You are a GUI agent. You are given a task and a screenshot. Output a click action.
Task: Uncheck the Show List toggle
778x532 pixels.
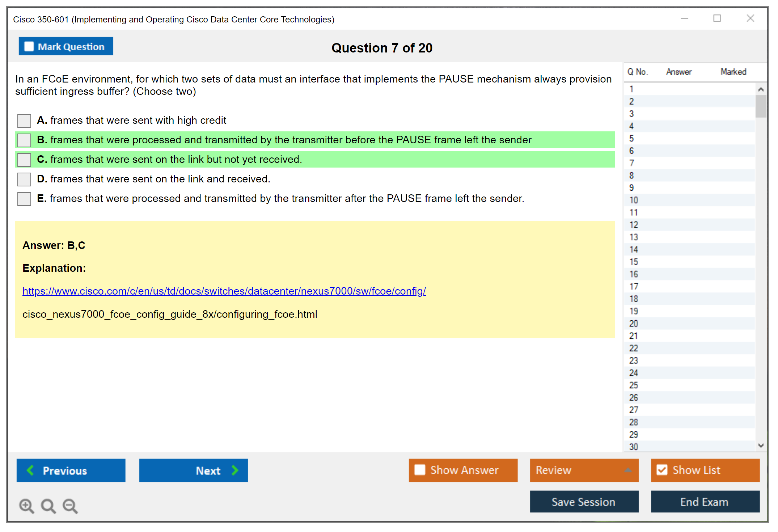click(x=662, y=470)
